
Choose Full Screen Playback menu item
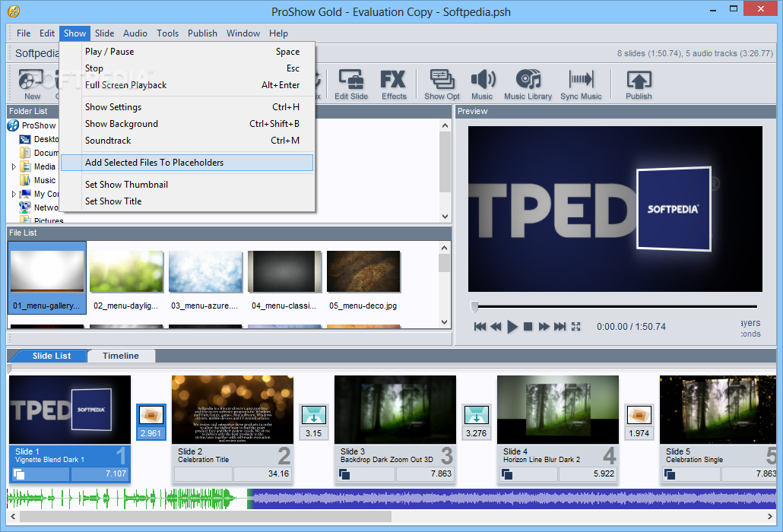tap(187, 85)
